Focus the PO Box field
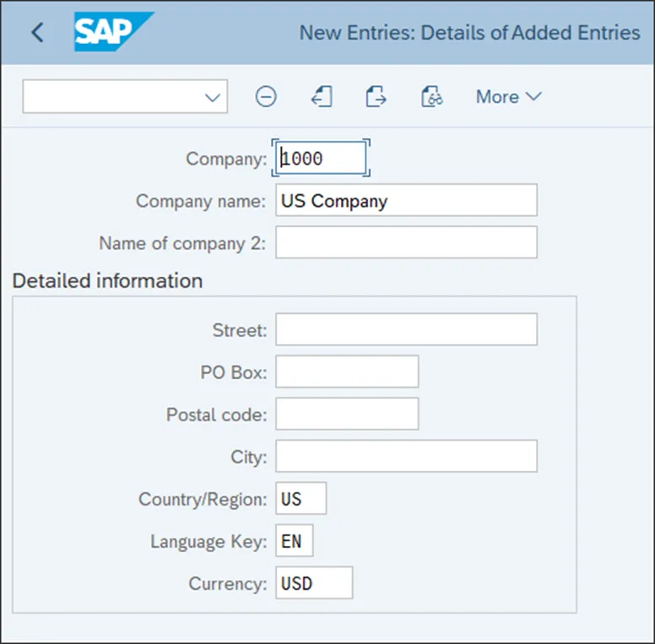Viewport: 655px width, 644px height. 347,372
